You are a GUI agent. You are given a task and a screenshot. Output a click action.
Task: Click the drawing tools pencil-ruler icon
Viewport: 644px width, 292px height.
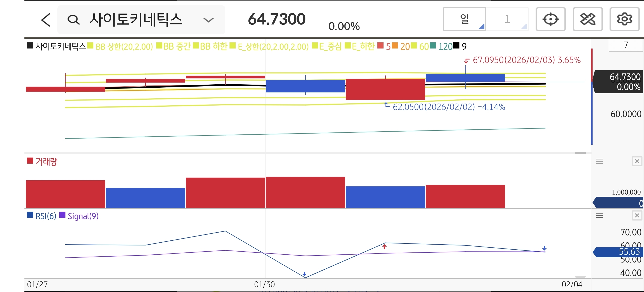pyautogui.click(x=587, y=19)
